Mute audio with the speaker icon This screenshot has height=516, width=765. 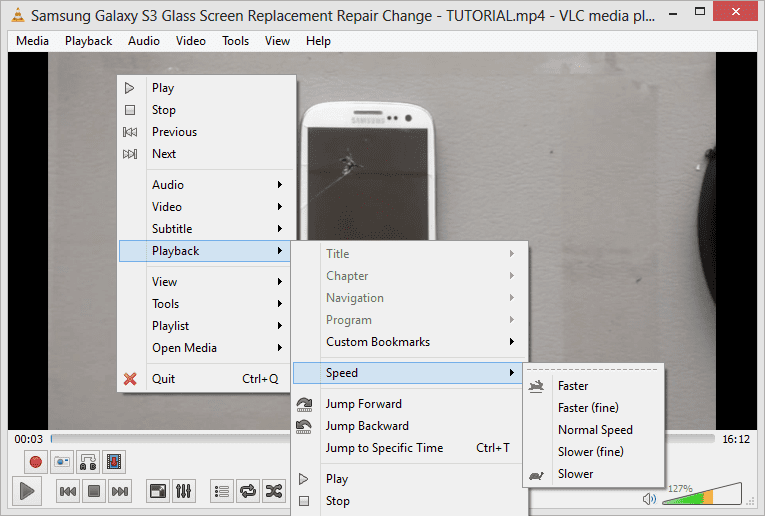(x=649, y=498)
